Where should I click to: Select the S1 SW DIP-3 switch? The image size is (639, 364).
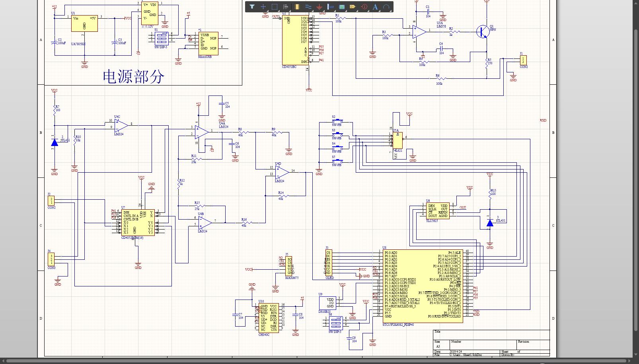point(161,38)
